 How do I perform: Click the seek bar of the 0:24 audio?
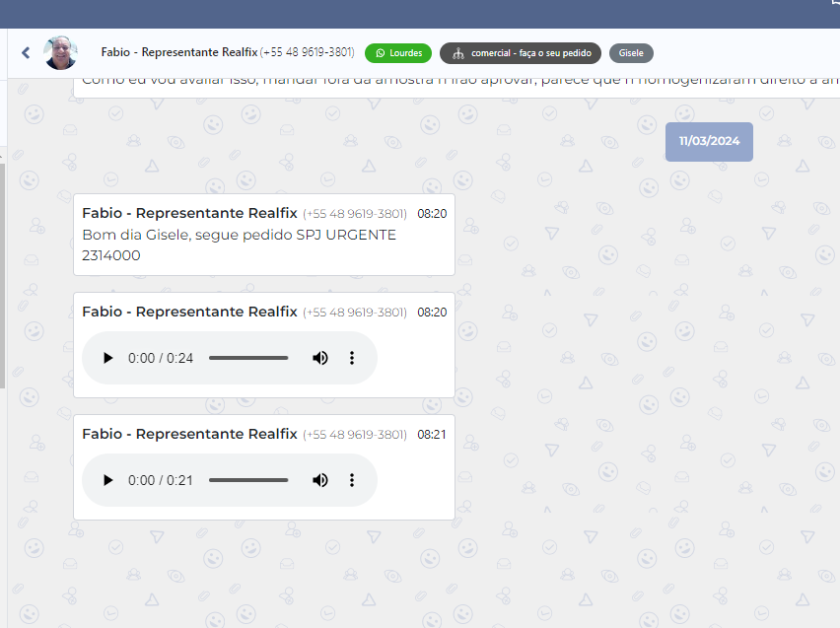(x=248, y=358)
